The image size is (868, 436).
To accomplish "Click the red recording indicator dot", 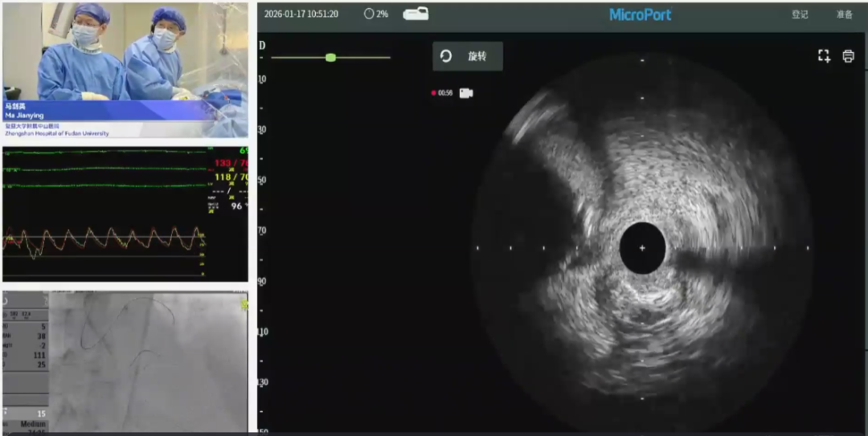I will [x=434, y=93].
